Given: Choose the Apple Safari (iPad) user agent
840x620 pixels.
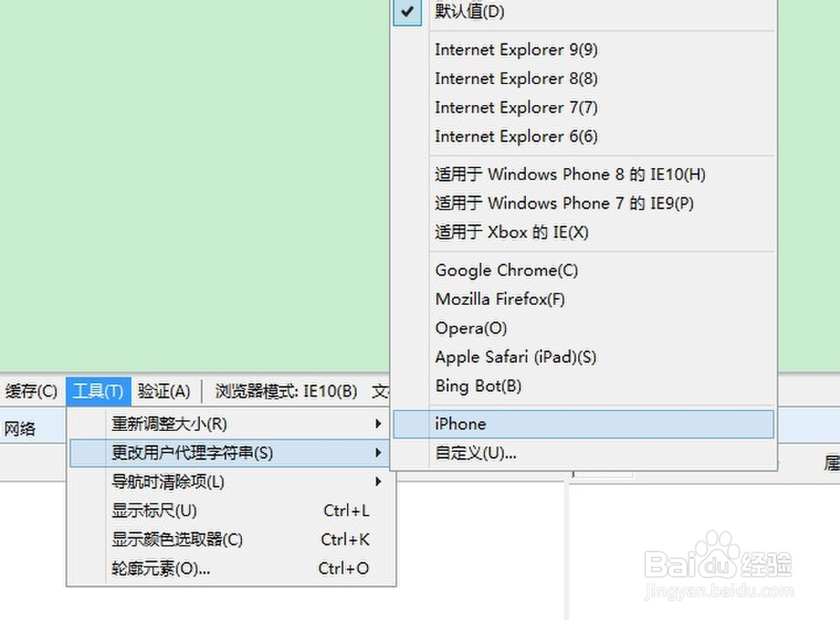Looking at the screenshot, I should point(515,356).
